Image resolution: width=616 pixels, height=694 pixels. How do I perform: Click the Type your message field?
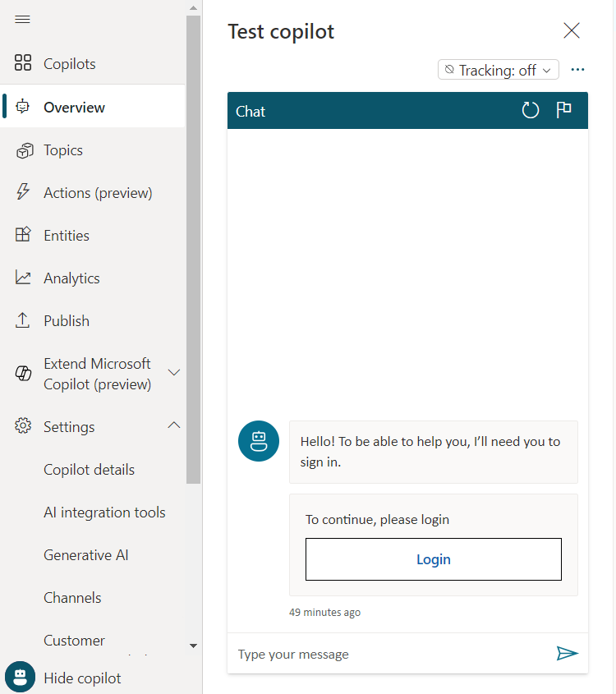tap(390, 654)
